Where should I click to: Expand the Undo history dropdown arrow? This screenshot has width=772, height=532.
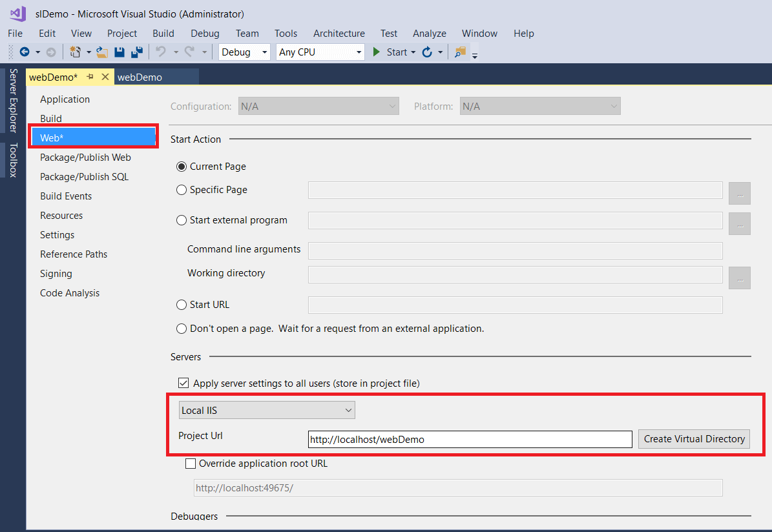[176, 52]
